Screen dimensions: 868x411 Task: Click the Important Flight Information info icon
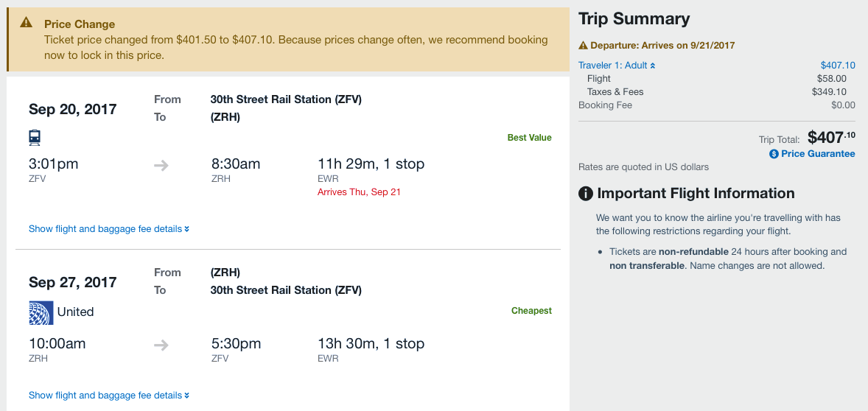coord(586,194)
